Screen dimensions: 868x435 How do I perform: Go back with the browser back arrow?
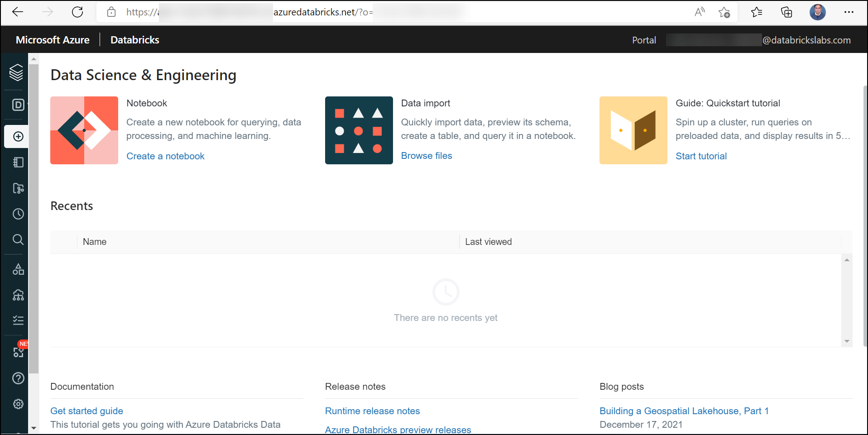[18, 12]
